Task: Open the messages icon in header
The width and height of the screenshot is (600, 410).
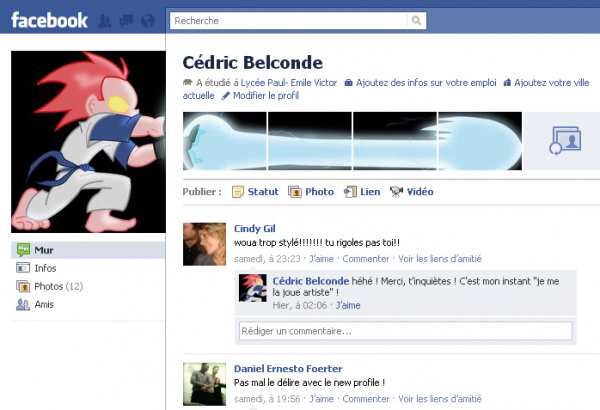Action: (x=126, y=21)
